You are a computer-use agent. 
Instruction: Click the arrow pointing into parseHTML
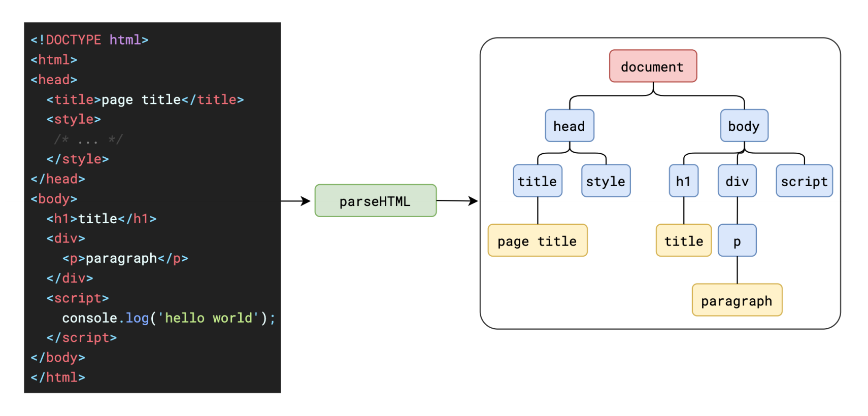click(295, 201)
